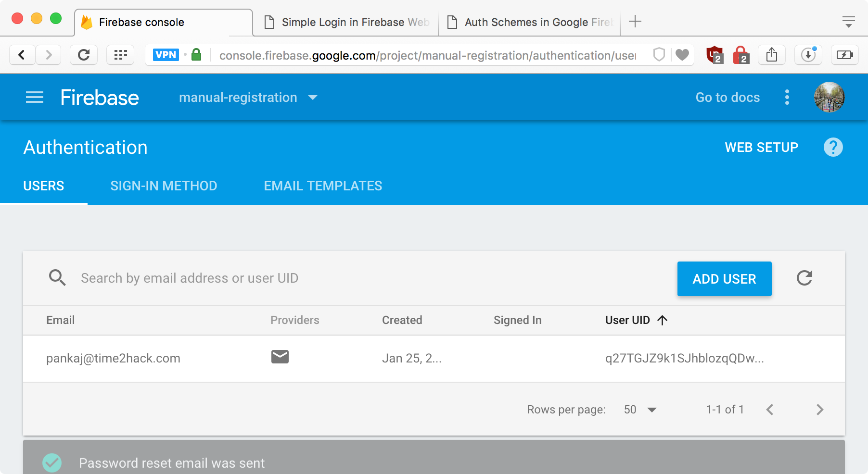Click the ADD USER button

click(x=725, y=279)
